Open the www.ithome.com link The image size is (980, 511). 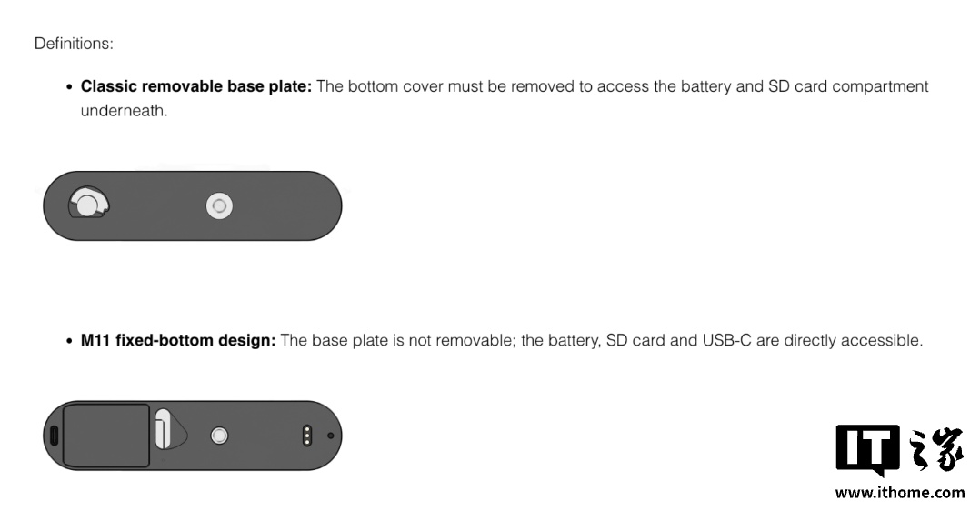point(899,493)
